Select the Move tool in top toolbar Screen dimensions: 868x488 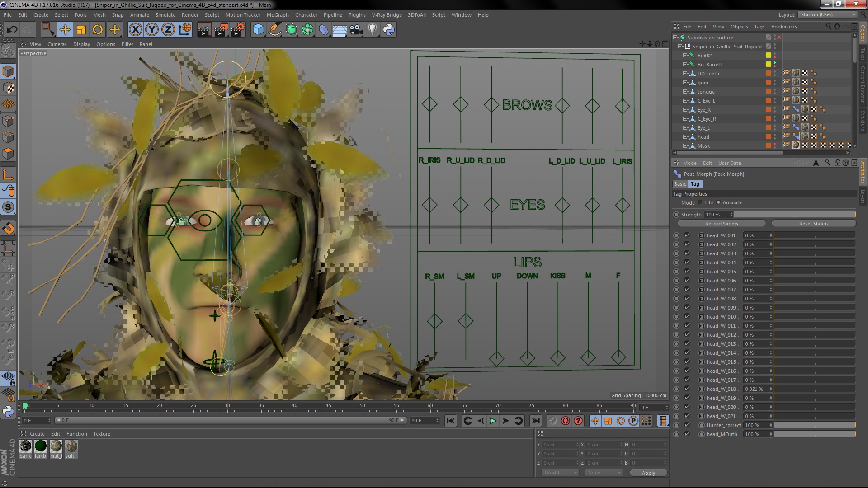pyautogui.click(x=65, y=30)
